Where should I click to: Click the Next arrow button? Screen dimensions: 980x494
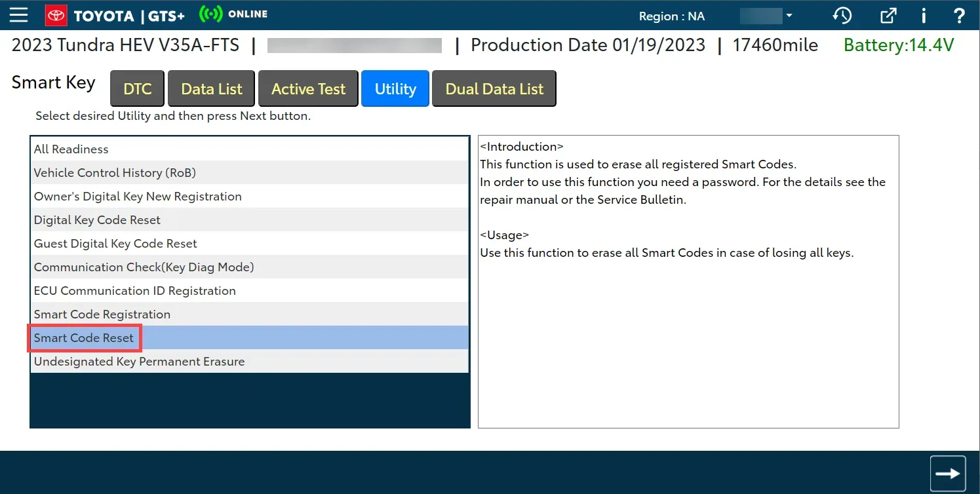pyautogui.click(x=948, y=473)
